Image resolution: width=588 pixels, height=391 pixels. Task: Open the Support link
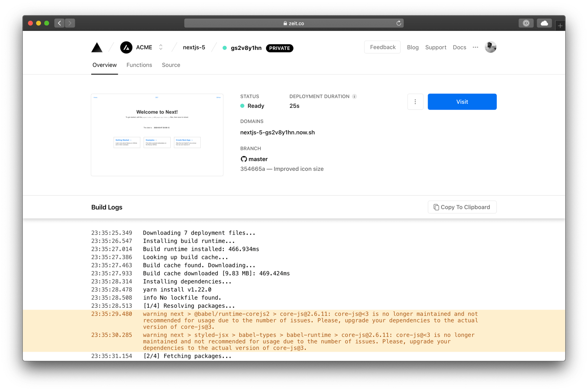(x=435, y=47)
